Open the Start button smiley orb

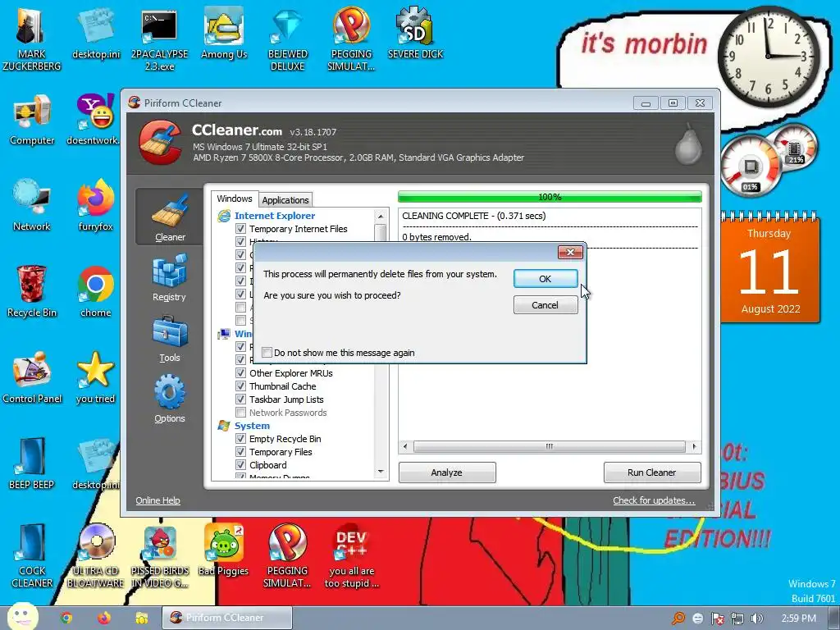[22, 617]
